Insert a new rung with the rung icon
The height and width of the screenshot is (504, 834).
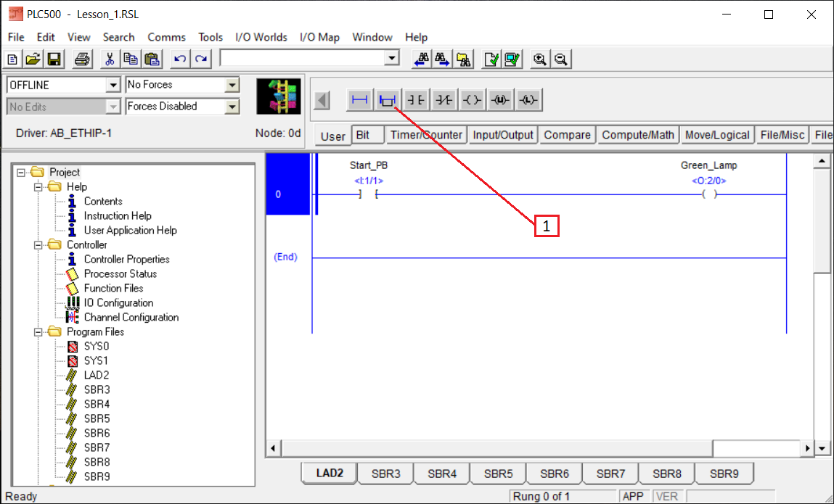tap(359, 100)
